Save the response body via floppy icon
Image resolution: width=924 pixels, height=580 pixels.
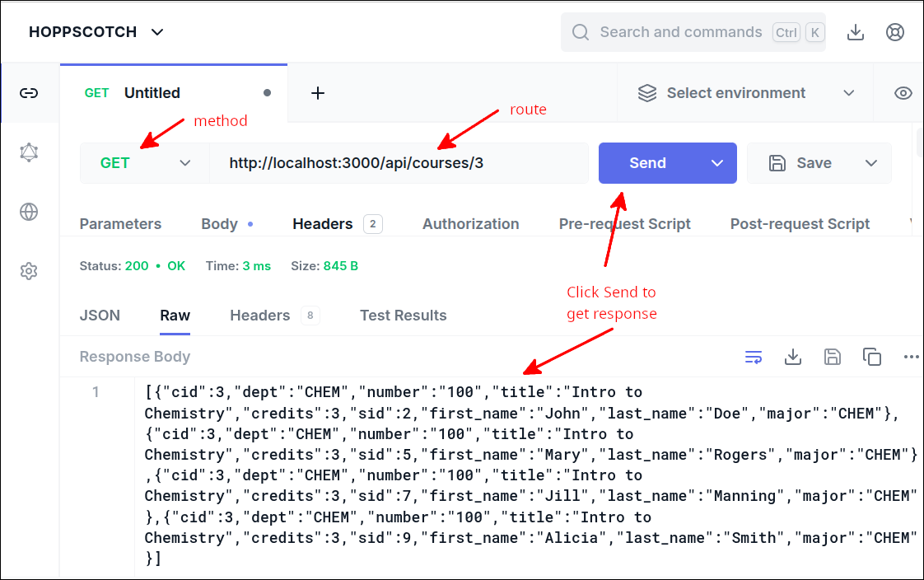point(832,357)
